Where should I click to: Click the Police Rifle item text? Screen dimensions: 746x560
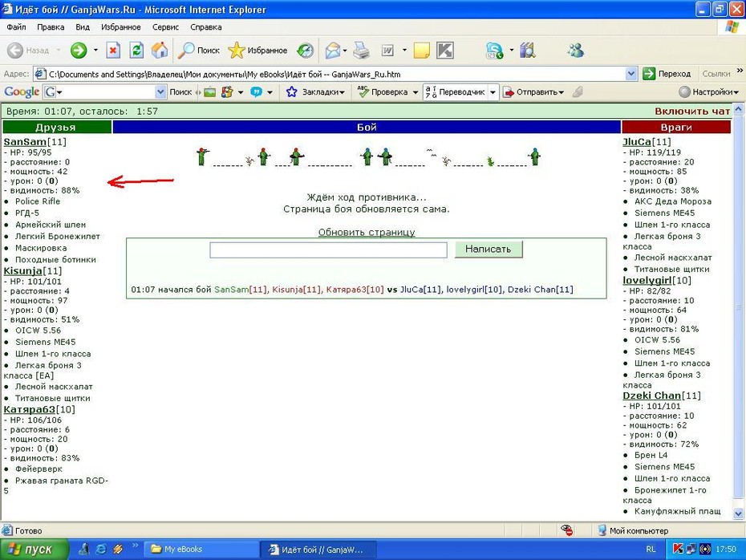pyautogui.click(x=38, y=201)
